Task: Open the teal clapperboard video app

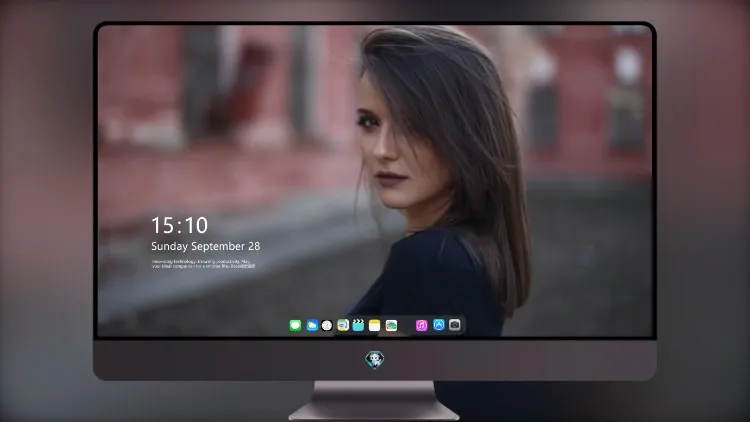Action: [x=358, y=325]
